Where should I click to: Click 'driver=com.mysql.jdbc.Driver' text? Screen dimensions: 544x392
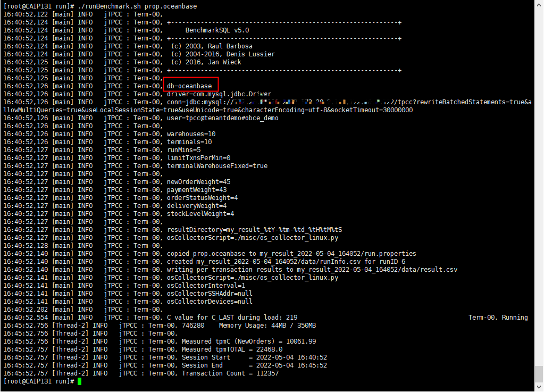tap(219, 94)
